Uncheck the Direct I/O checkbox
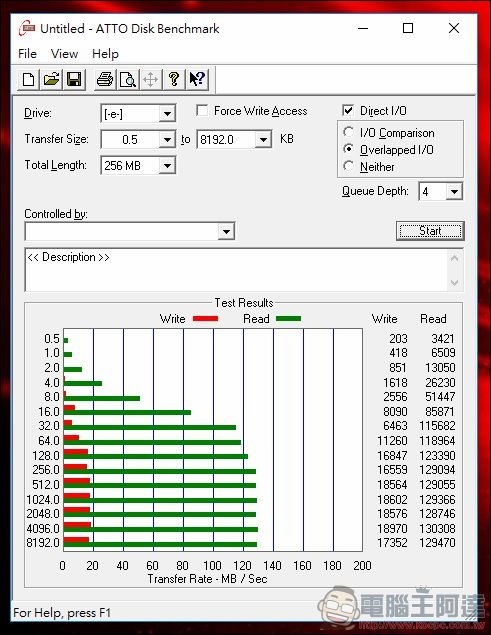 click(348, 111)
